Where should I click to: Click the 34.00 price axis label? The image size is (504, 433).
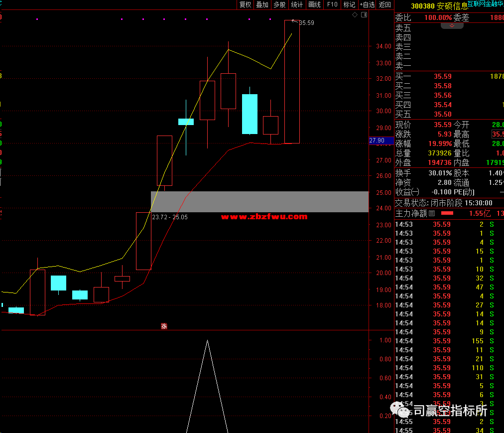click(384, 46)
